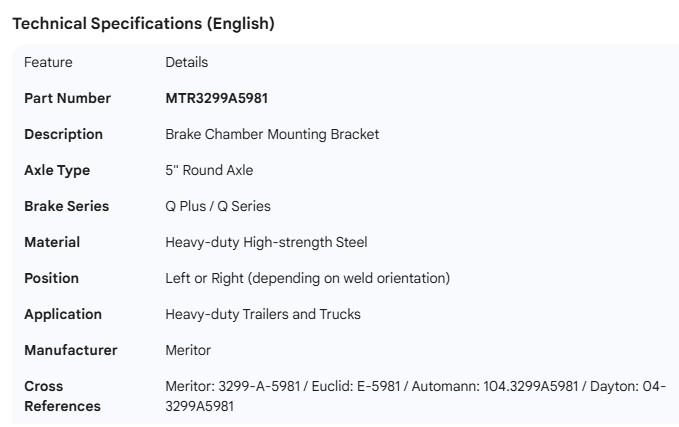The height and width of the screenshot is (427, 679).
Task: Select the Manufacturer row label
Action: coord(70,350)
